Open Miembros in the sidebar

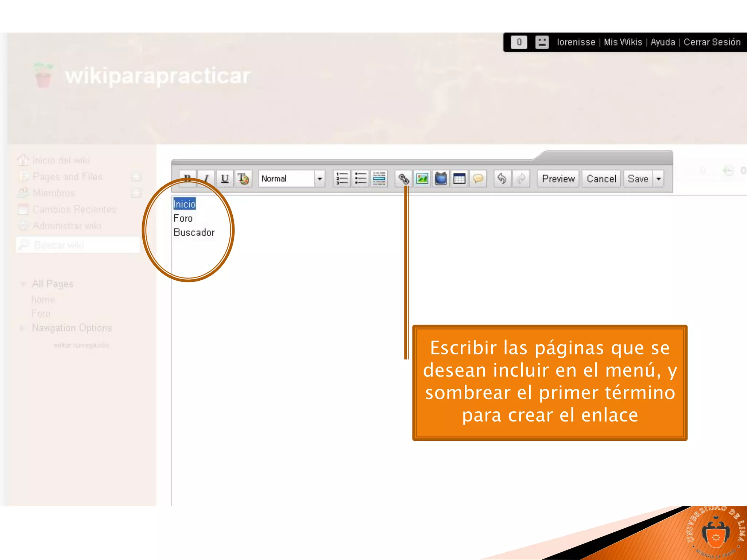pyautogui.click(x=54, y=193)
